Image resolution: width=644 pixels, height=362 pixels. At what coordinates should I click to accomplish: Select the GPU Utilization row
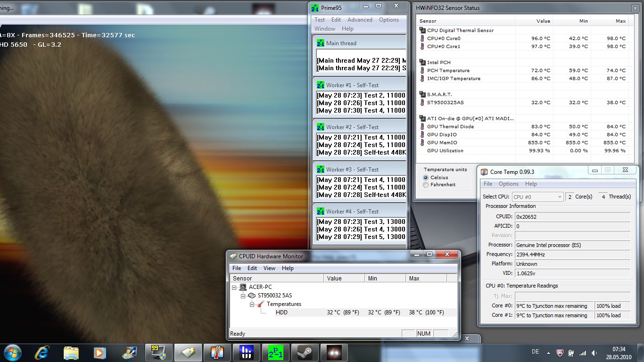[x=522, y=151]
